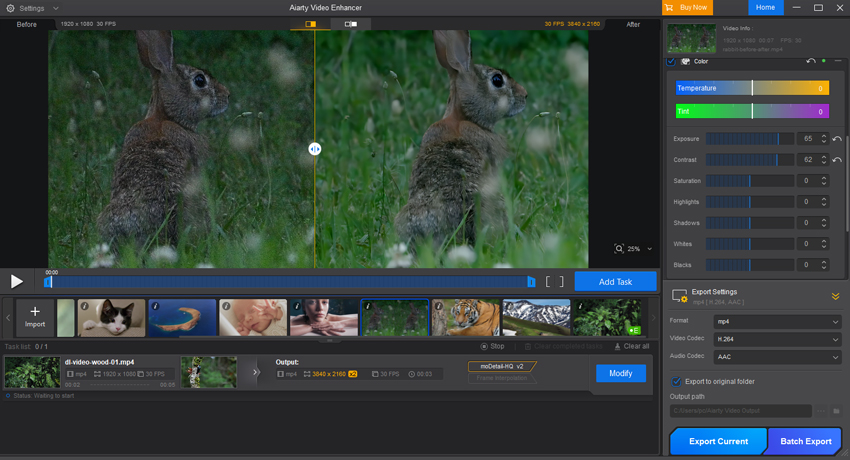Click the Modify task button

(x=621, y=373)
